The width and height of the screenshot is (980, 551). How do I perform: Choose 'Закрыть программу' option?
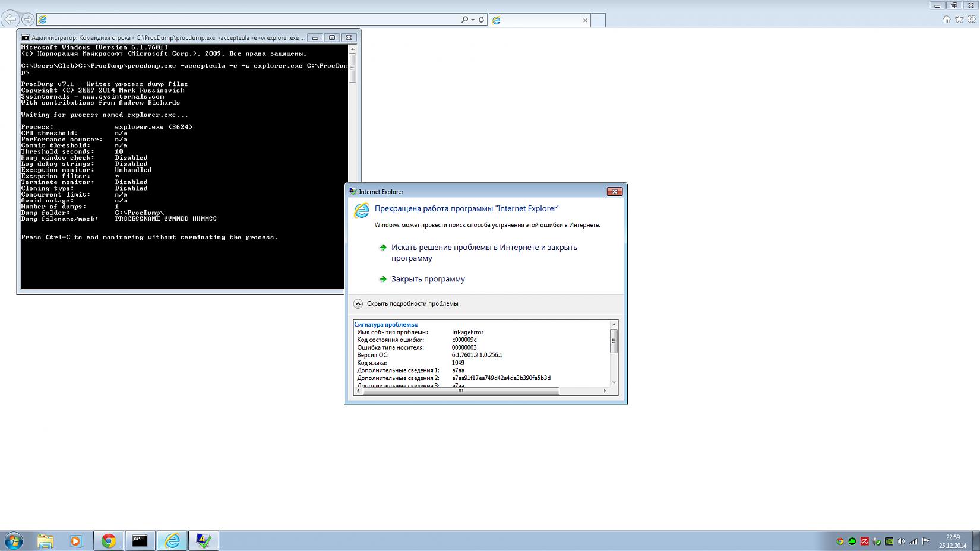(x=428, y=279)
